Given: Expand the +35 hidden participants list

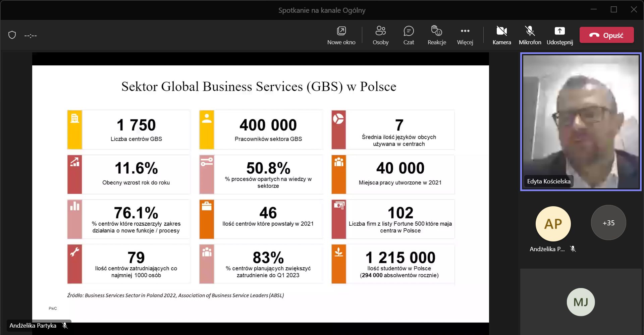Looking at the screenshot, I should tap(608, 223).
